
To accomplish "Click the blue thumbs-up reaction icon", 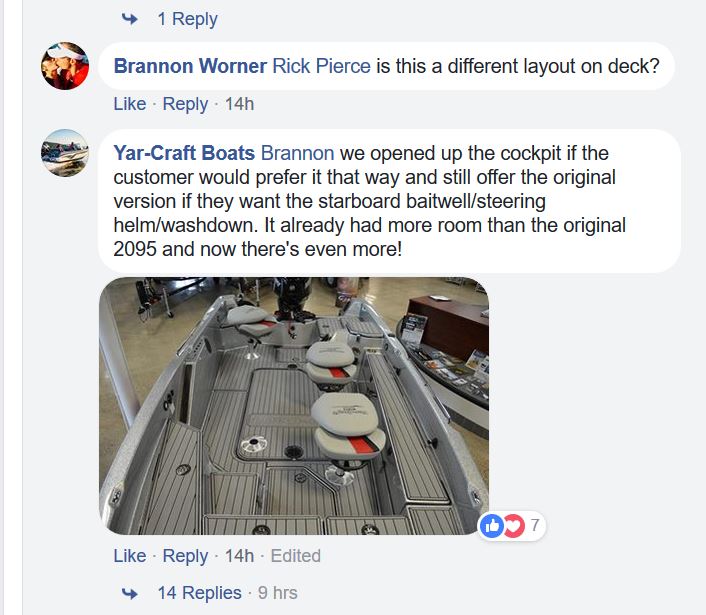I will (x=492, y=525).
